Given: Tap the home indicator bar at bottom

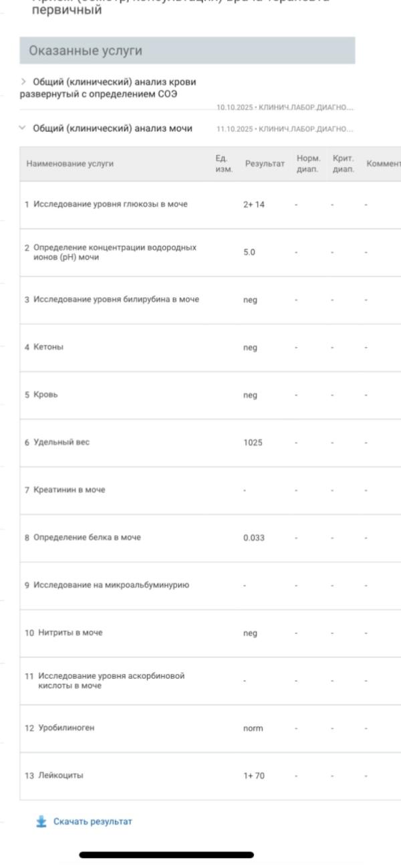Looking at the screenshot, I should click(x=166, y=855).
